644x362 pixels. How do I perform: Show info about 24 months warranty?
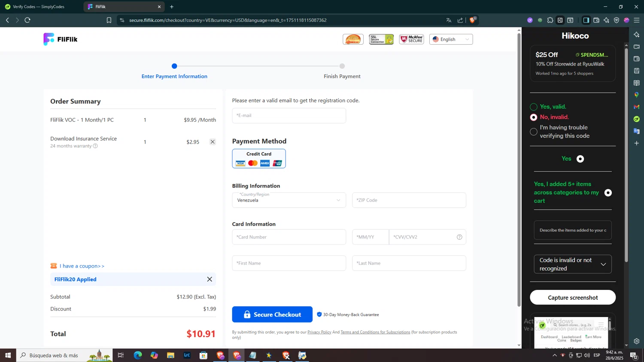(95, 146)
